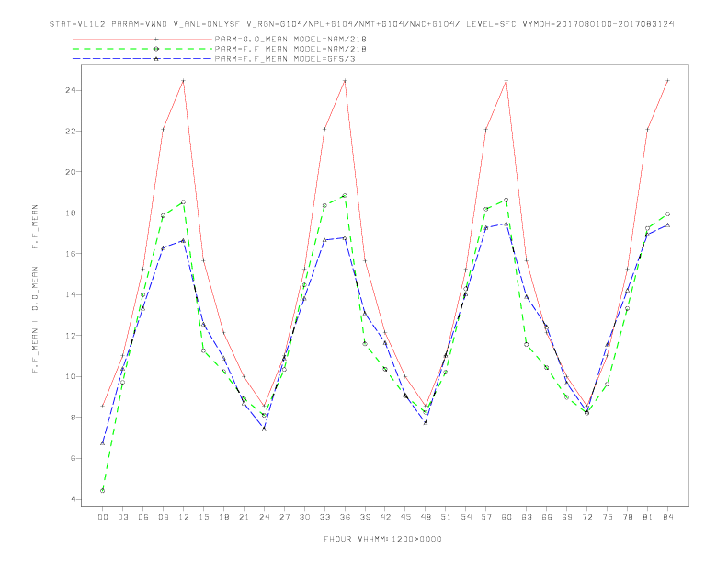This screenshot has width=728, height=563.
Task: Click the circle marker on green legend line
Action: coord(156,49)
